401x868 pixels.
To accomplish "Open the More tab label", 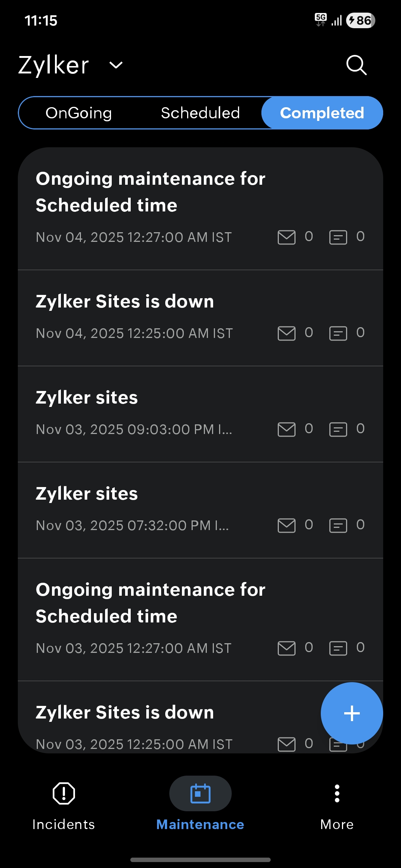I will click(x=337, y=824).
